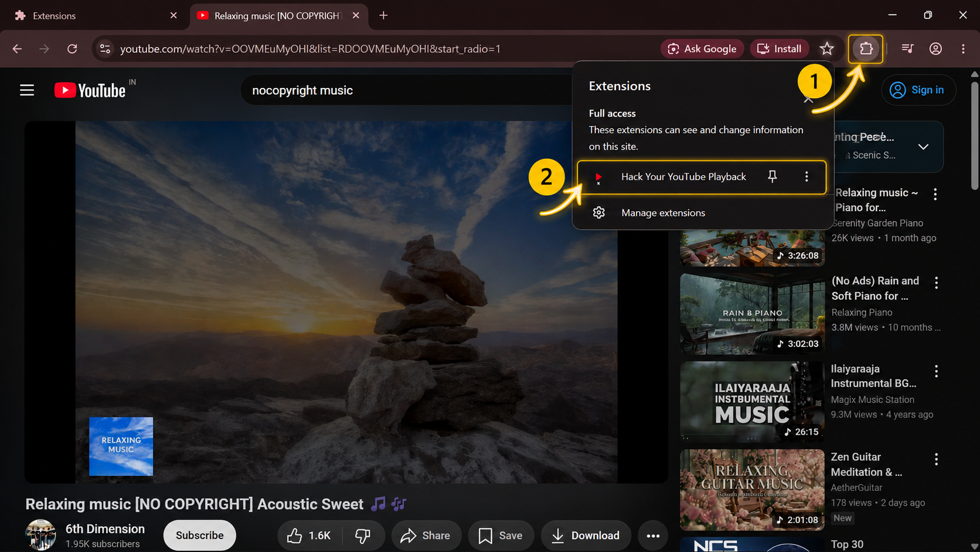Like the video with thumbs up
The image size is (980, 552).
point(309,536)
